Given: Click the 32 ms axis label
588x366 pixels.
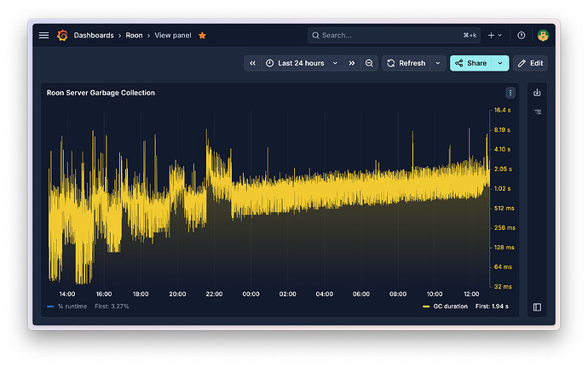Looking at the screenshot, I should point(503,287).
